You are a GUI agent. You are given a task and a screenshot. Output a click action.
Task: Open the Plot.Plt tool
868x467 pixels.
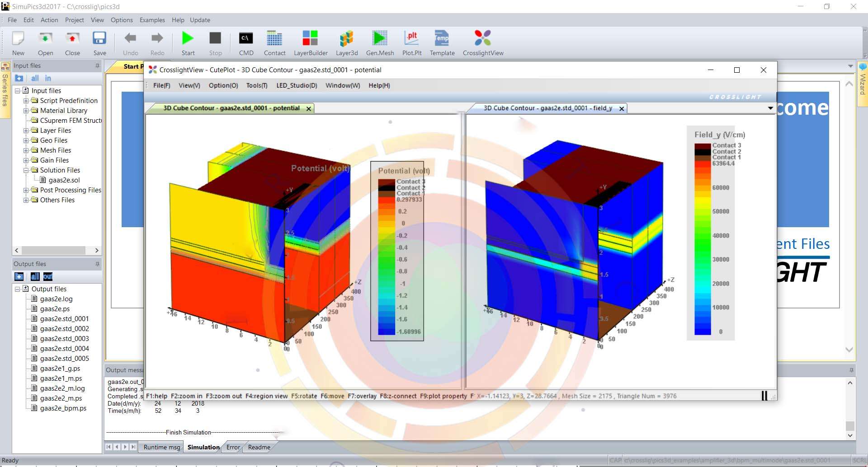[411, 39]
